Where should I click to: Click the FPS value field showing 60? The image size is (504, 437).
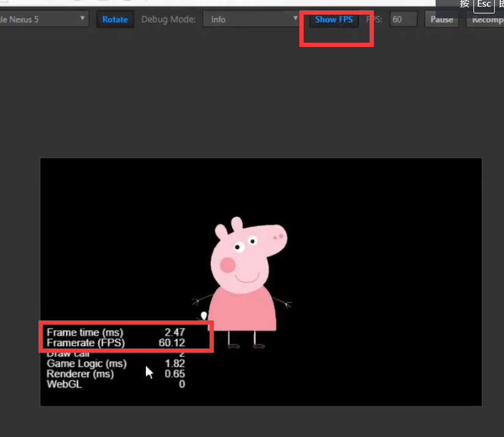coord(403,20)
